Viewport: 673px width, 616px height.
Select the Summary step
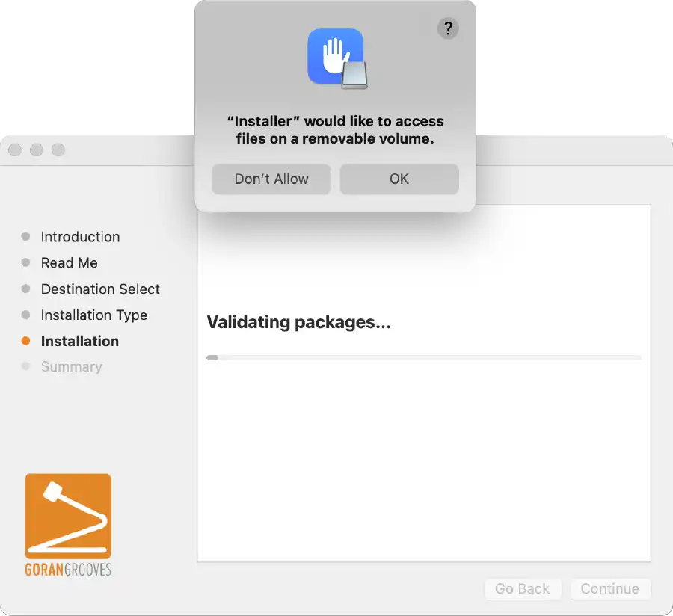(x=71, y=367)
